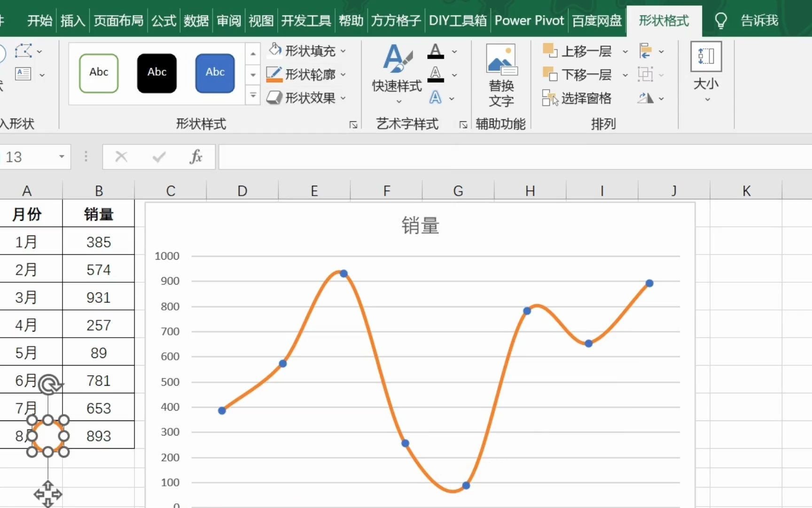The height and width of the screenshot is (508, 812).
Task: Open the 形状轮廓 dropdown arrow
Action: click(x=344, y=74)
